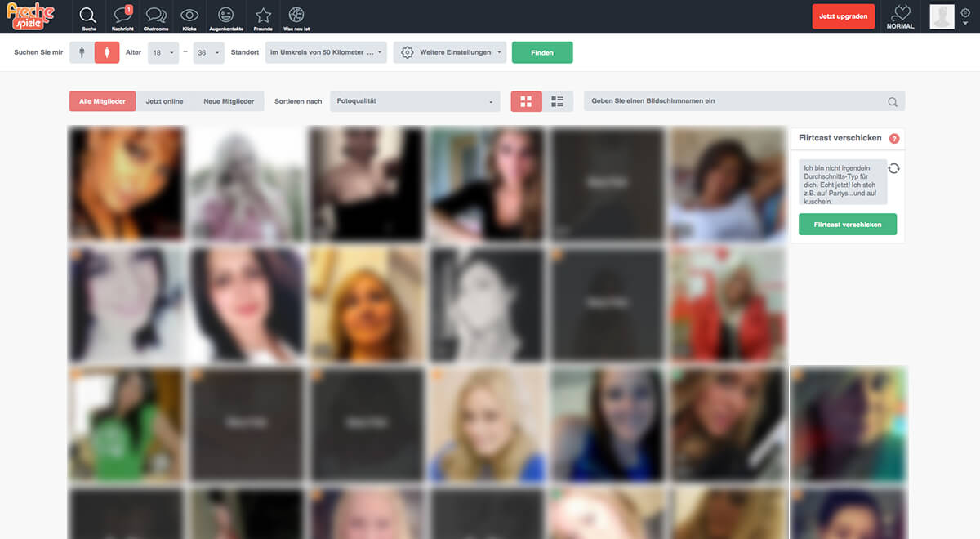Open the Was neu ist feed
Viewport: 980px width, 539px height.
(296, 17)
